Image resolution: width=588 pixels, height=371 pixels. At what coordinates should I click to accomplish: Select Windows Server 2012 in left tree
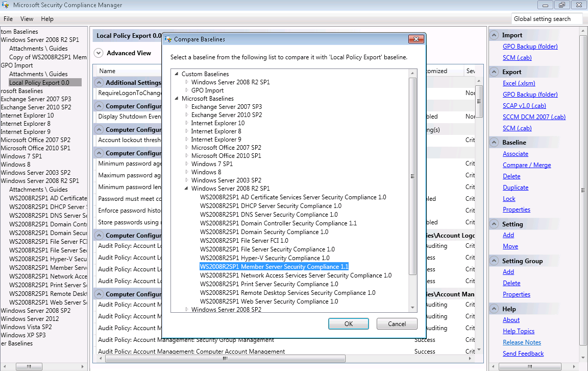coord(30,318)
